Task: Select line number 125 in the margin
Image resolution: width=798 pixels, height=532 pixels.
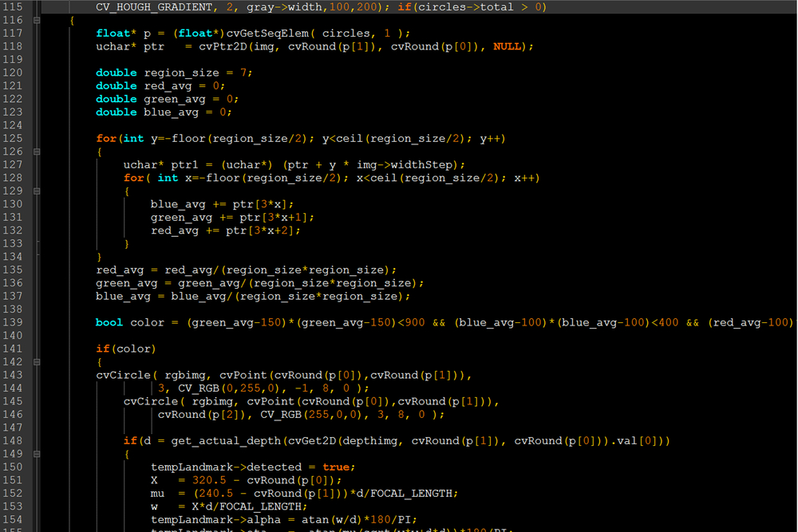Action: [x=14, y=139]
